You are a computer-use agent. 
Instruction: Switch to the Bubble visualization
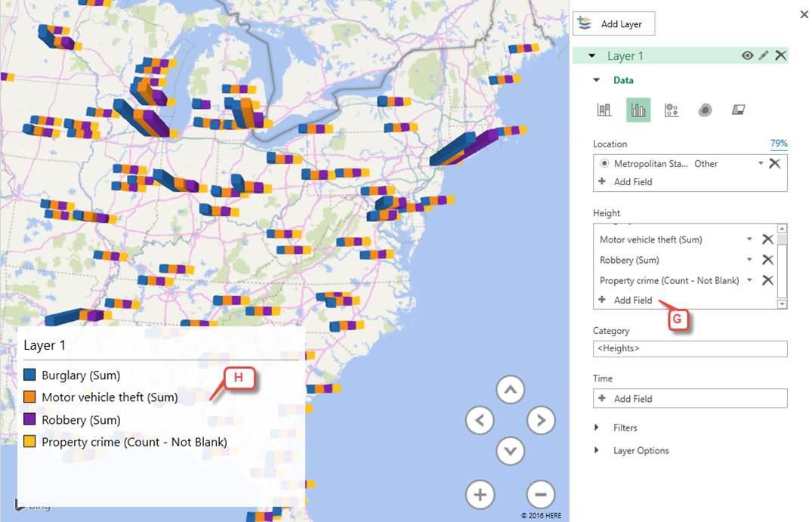pos(672,110)
